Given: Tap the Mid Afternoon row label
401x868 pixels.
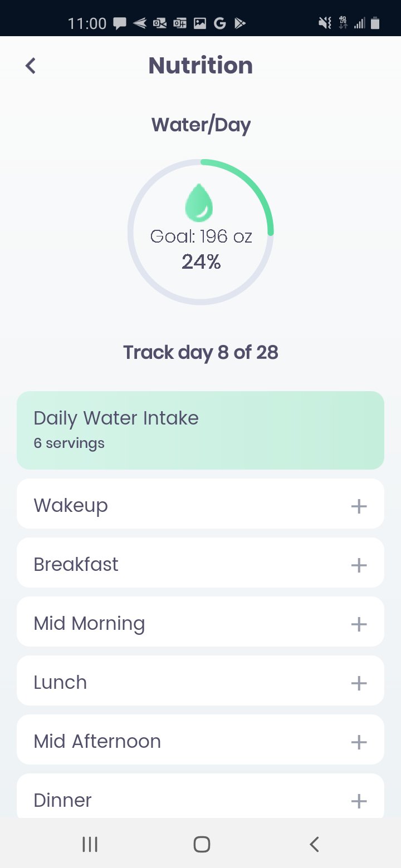Looking at the screenshot, I should tap(97, 742).
